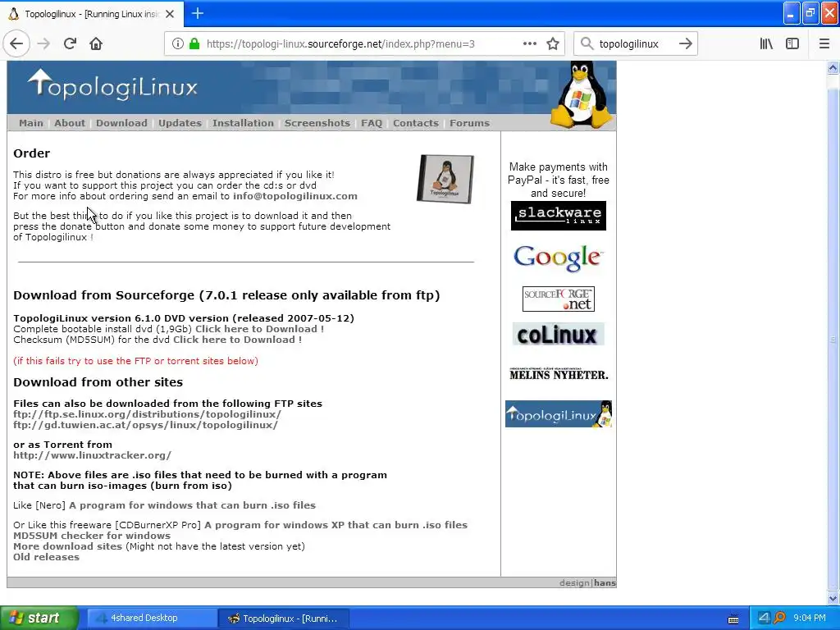Screen dimensions: 840x630
Task: Click the info@topologilinux.com email link
Action: [x=295, y=196]
